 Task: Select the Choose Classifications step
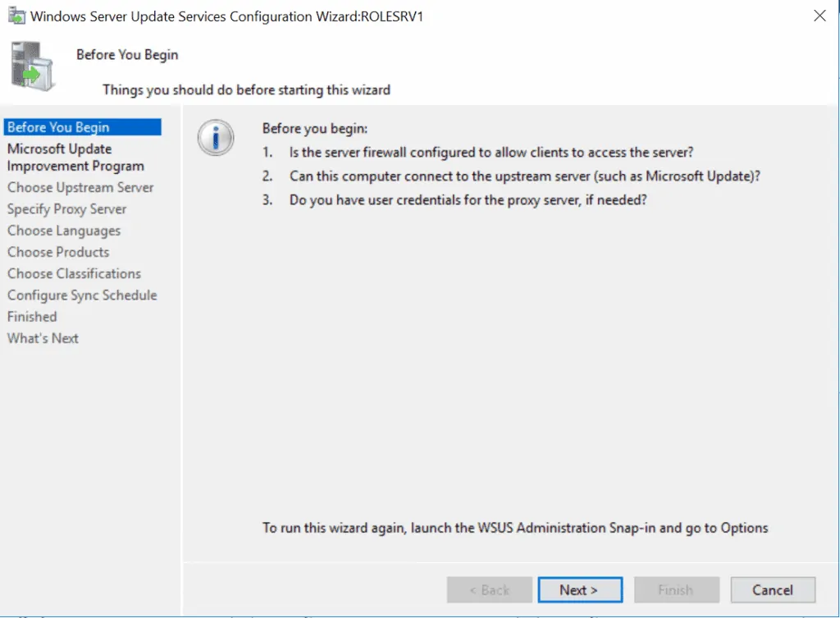[74, 273]
